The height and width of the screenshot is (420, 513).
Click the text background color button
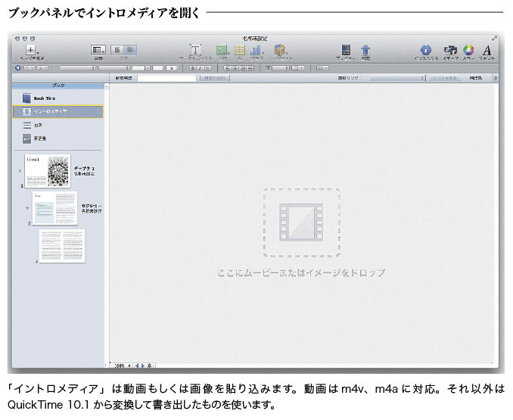(x=172, y=68)
